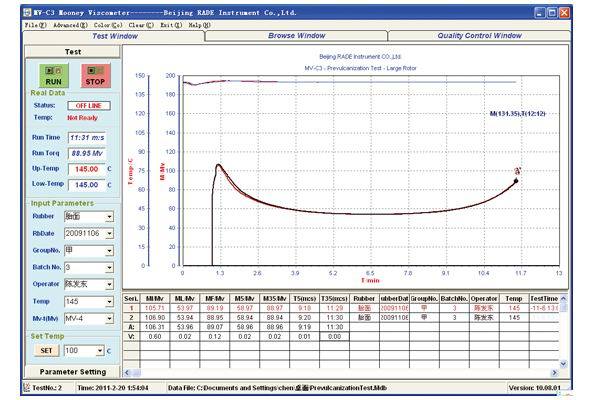Click the Low-Temp value field
Viewport: 600px width, 400px height.
tap(85, 185)
